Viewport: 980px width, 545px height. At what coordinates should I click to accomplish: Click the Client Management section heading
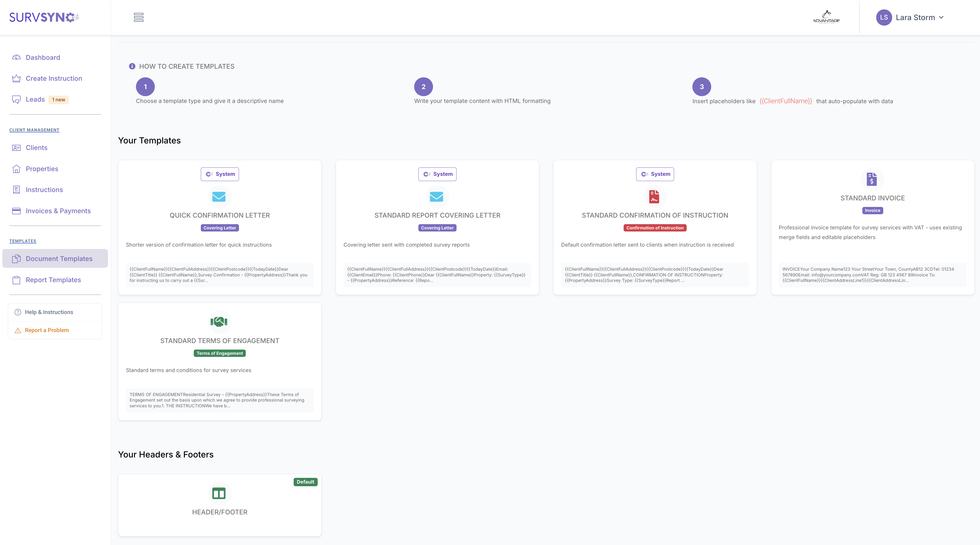34,130
